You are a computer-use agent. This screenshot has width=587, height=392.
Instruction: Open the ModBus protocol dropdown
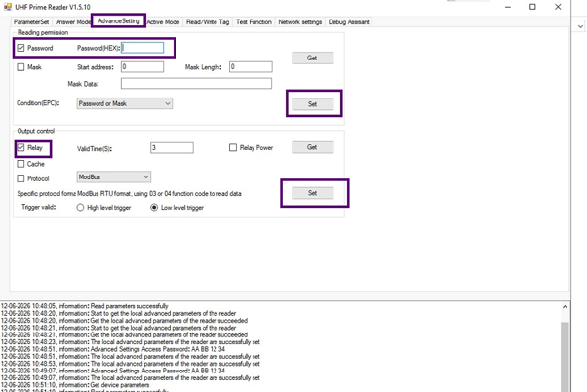(x=114, y=177)
